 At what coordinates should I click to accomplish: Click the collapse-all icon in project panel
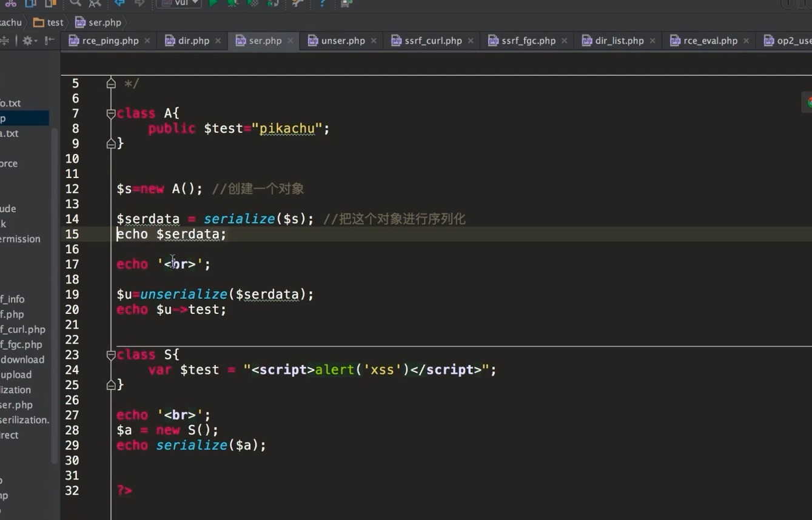pyautogui.click(x=4, y=41)
